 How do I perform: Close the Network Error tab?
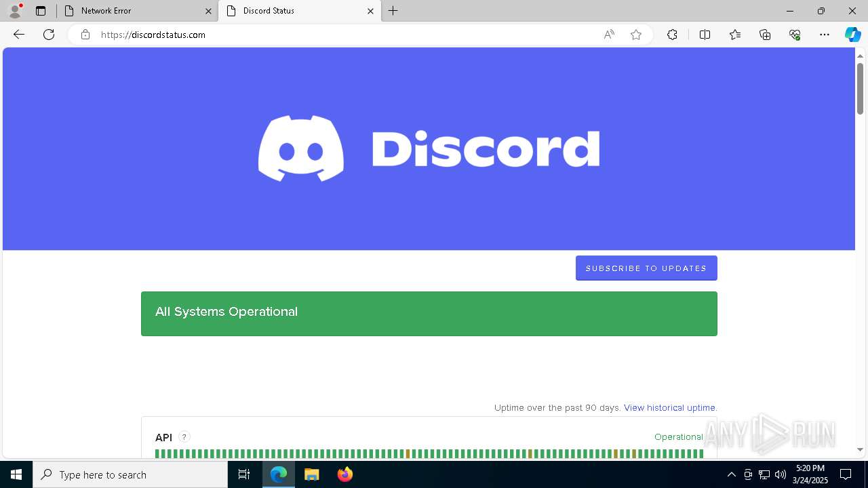tap(208, 11)
